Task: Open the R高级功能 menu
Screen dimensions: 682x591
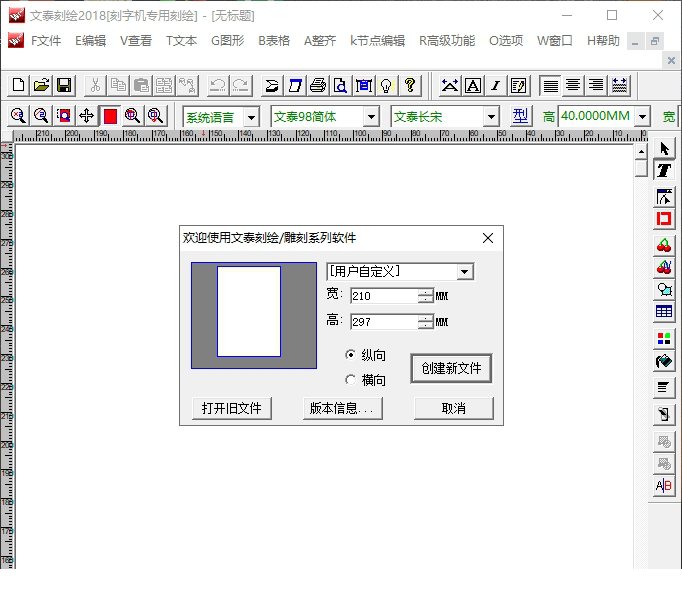Action: click(447, 41)
